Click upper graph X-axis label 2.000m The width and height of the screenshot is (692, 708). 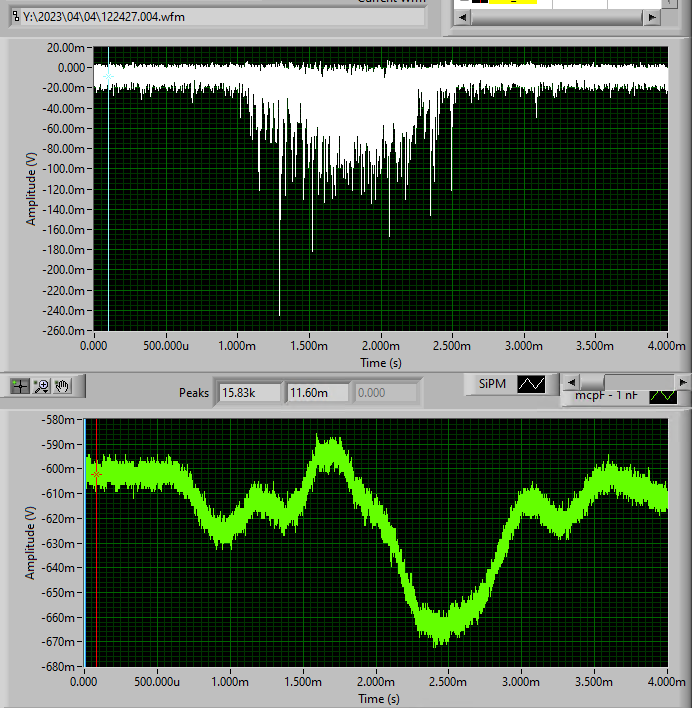[x=381, y=346]
